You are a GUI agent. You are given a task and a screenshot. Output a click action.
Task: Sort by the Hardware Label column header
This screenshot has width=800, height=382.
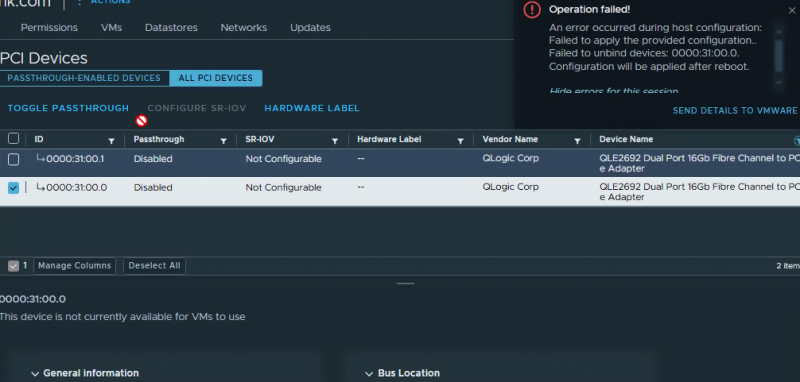pyautogui.click(x=389, y=139)
